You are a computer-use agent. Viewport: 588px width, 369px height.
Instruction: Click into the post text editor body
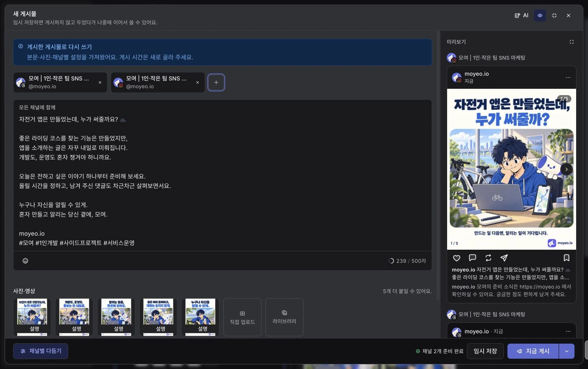pyautogui.click(x=222, y=181)
